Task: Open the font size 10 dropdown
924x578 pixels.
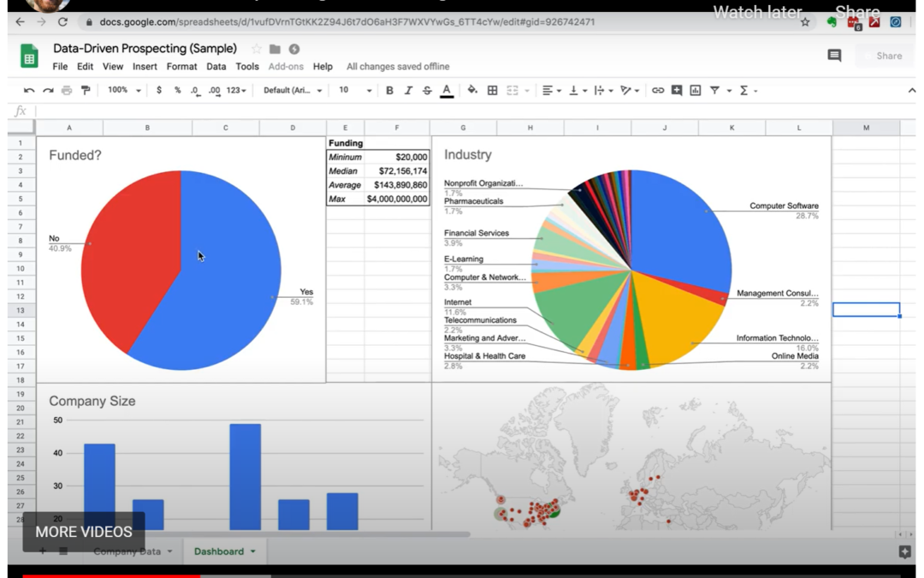Action: [x=355, y=90]
